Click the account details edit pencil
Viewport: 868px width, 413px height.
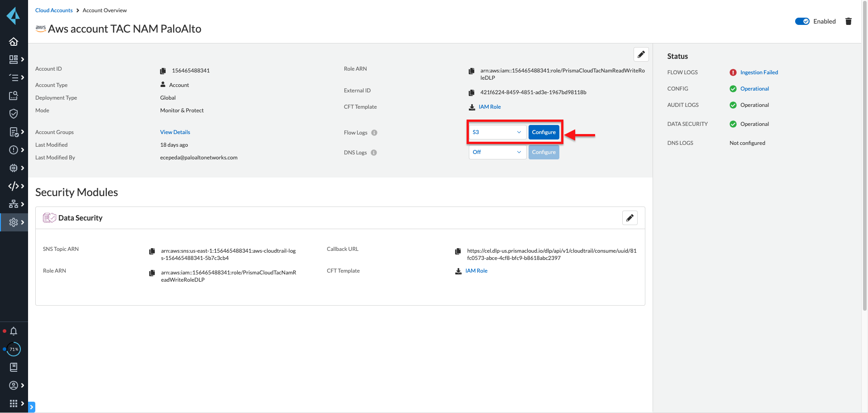click(x=641, y=54)
